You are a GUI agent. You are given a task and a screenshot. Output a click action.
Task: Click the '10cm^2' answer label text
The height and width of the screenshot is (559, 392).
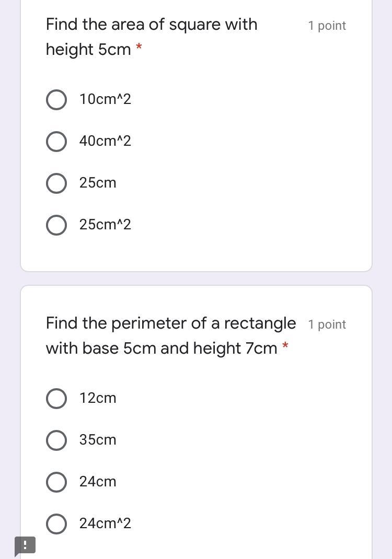point(105,99)
